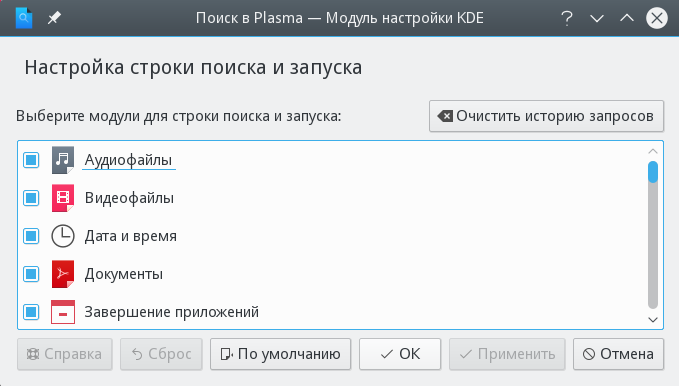
Task: Click the scroll up arrow in module list
Action: click(653, 151)
